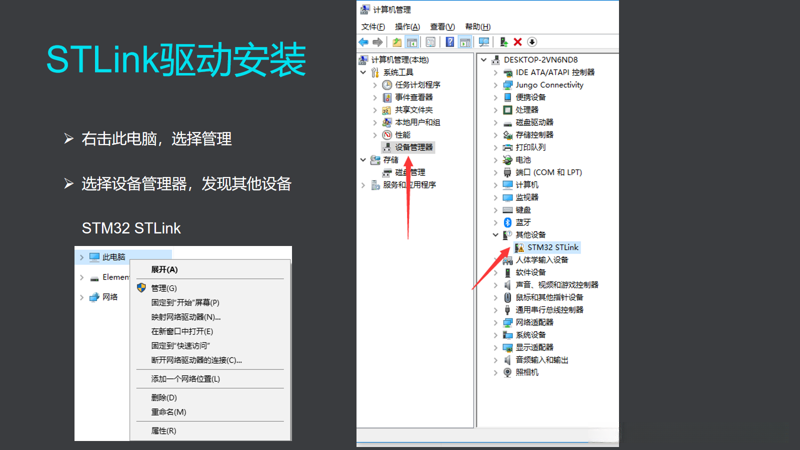Click the gray Forward arrow in toolbar
This screenshot has height=450, width=800.
(x=378, y=42)
